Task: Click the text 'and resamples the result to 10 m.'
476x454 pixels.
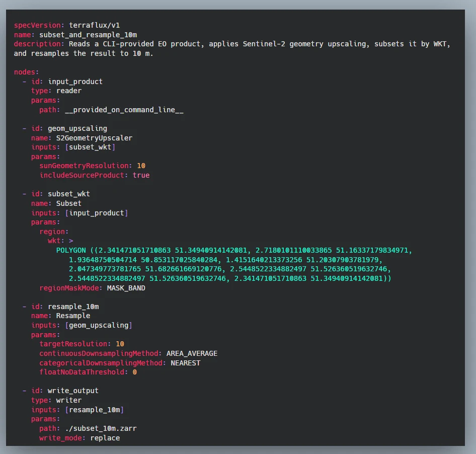Action: click(x=84, y=53)
